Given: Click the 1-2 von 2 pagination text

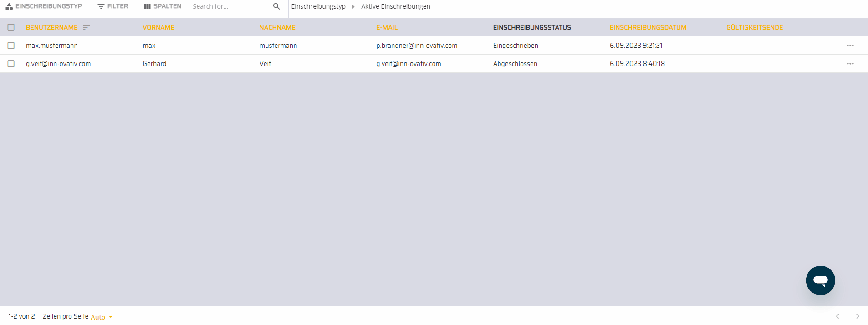Looking at the screenshot, I should (21, 316).
